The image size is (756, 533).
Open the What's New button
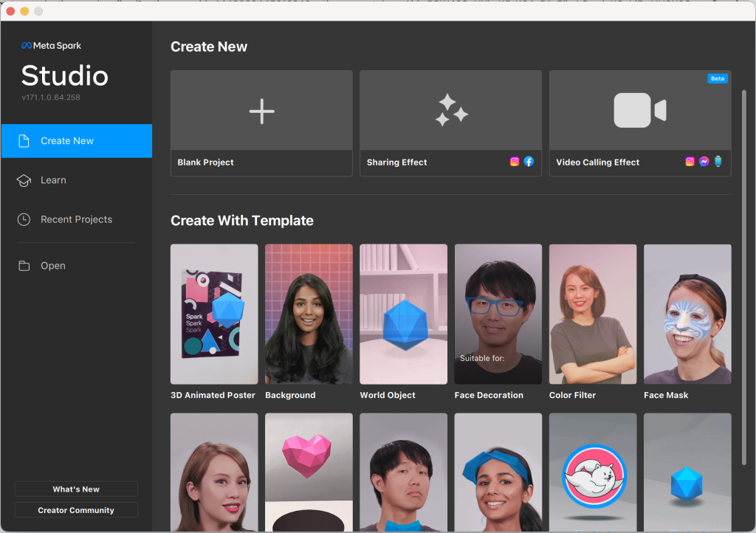[76, 489]
